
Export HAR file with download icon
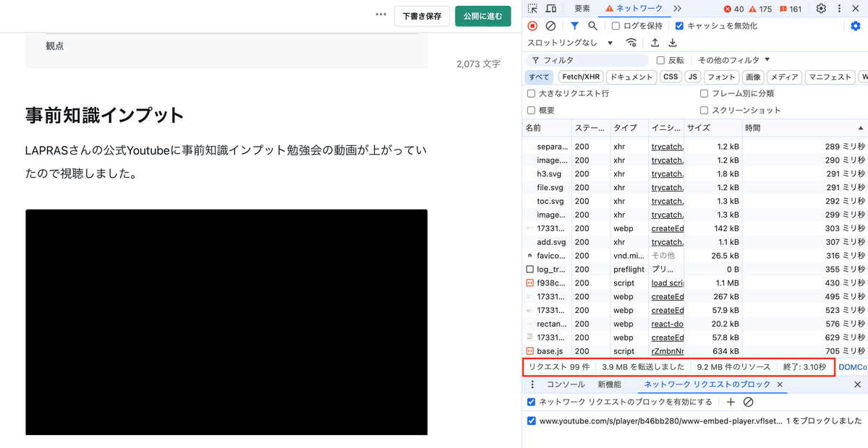click(x=673, y=43)
